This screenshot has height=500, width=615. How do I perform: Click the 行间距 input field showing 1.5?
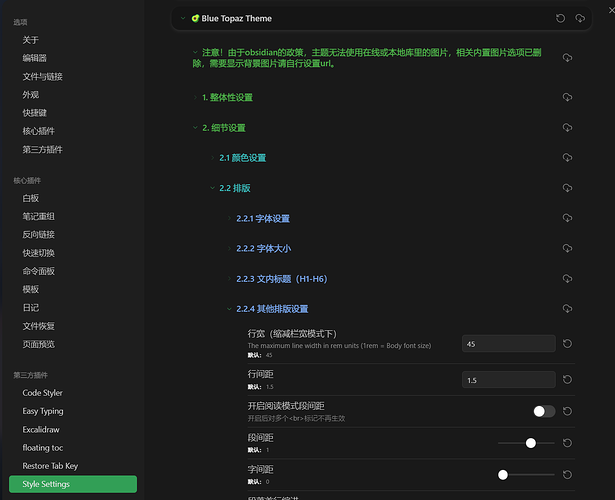(x=509, y=380)
